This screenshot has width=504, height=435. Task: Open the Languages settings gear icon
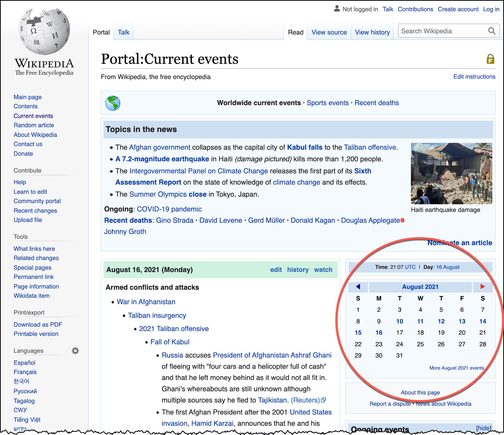point(75,351)
